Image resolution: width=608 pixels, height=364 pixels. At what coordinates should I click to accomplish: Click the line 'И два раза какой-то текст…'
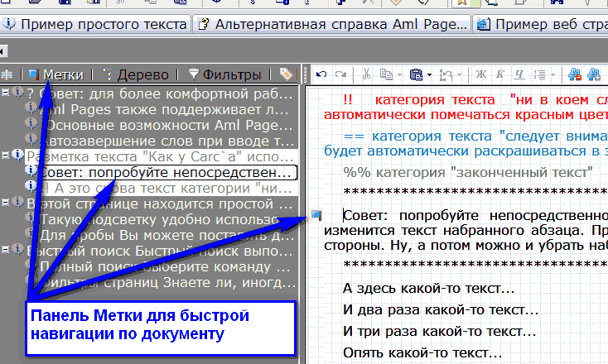point(441,309)
